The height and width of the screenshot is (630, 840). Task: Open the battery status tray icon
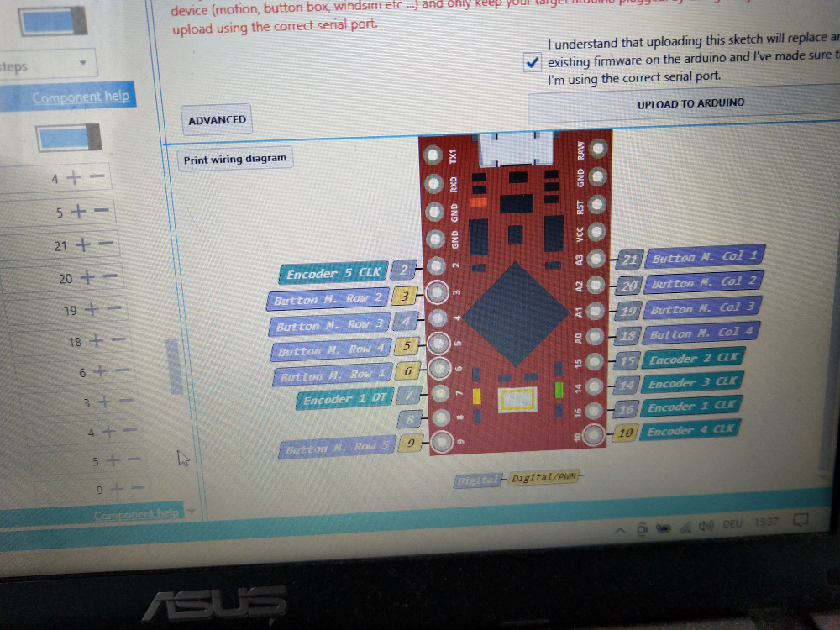[664, 528]
